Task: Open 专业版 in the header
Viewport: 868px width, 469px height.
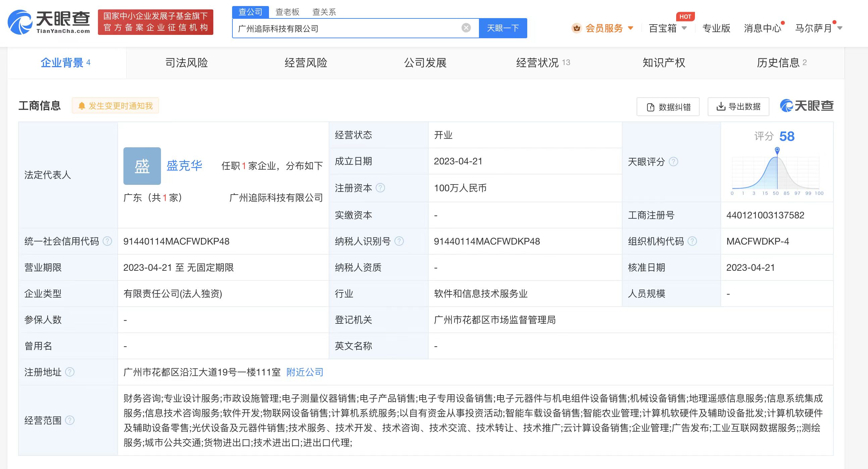Action: point(716,28)
